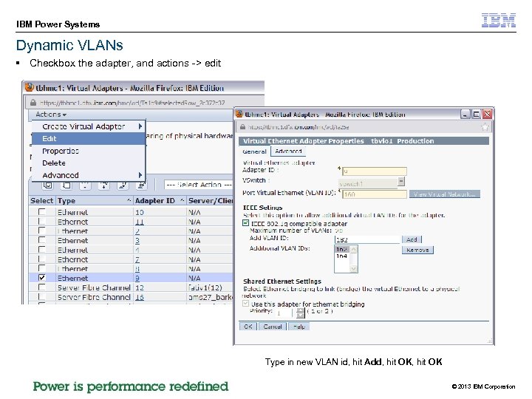532x399 pixels.
Task: Open the Select Action dropdown
Action: click(199, 185)
